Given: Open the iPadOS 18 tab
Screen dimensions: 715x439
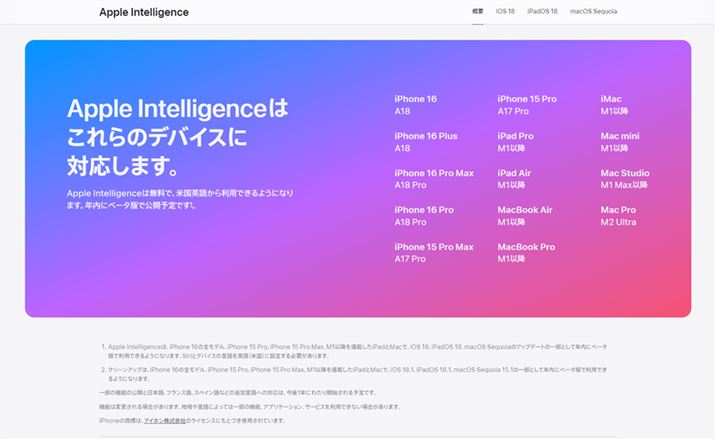Looking at the screenshot, I should point(542,11).
